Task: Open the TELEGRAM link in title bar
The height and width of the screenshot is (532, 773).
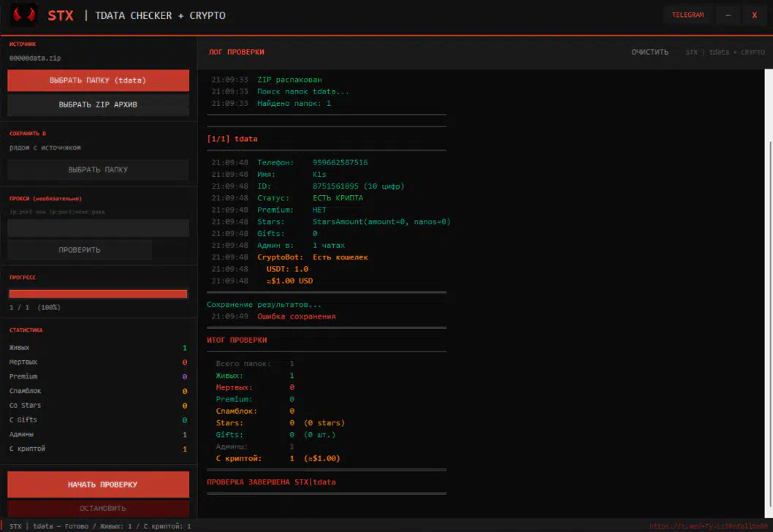Action: point(688,15)
